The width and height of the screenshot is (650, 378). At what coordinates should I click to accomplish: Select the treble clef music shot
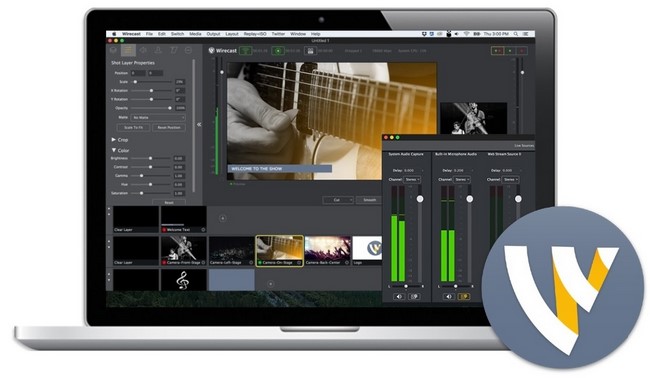183,280
